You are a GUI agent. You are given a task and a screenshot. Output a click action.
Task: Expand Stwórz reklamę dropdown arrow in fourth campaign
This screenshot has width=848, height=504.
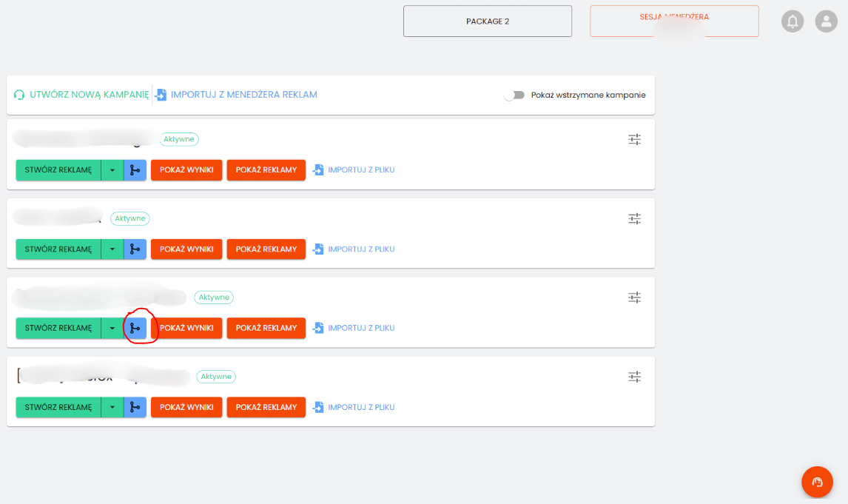[112, 407]
